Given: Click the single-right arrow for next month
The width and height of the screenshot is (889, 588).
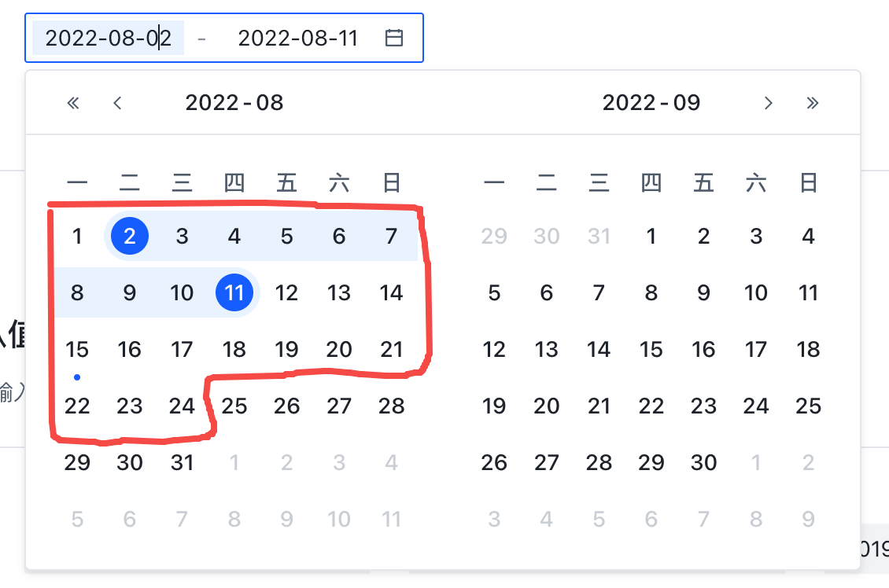Looking at the screenshot, I should click(769, 102).
